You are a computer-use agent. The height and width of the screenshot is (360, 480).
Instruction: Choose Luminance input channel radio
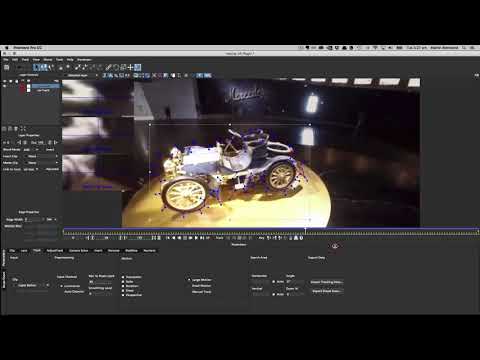coord(62,286)
